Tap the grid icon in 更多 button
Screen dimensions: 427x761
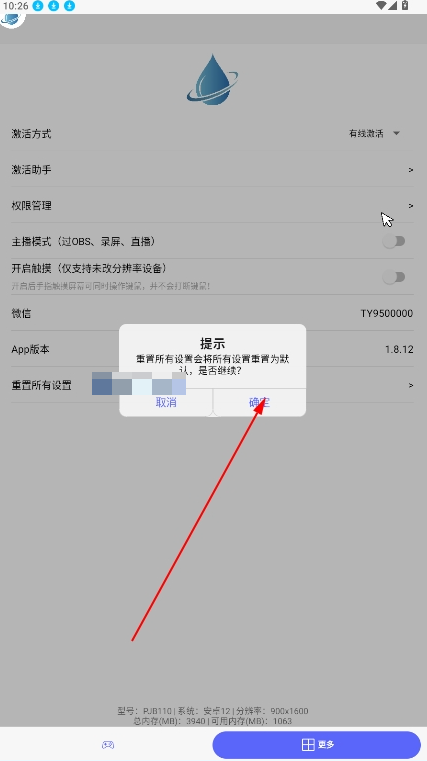pyautogui.click(x=308, y=744)
